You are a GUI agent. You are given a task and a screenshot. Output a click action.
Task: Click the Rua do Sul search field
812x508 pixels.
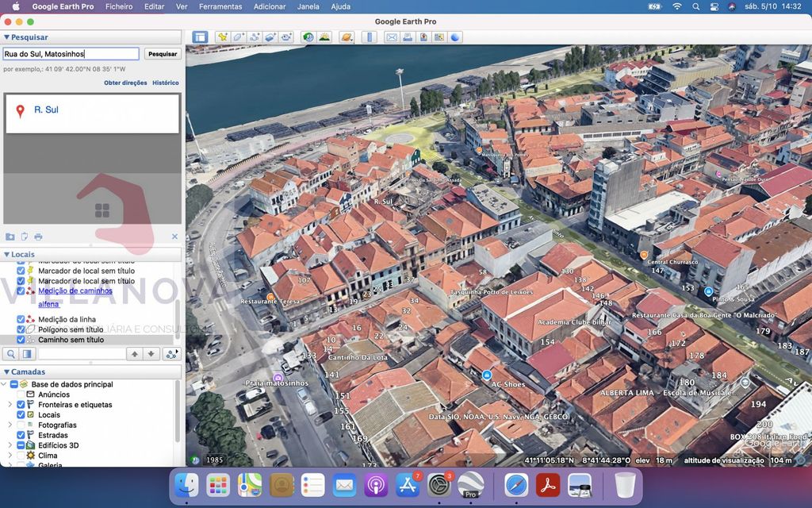(71, 54)
